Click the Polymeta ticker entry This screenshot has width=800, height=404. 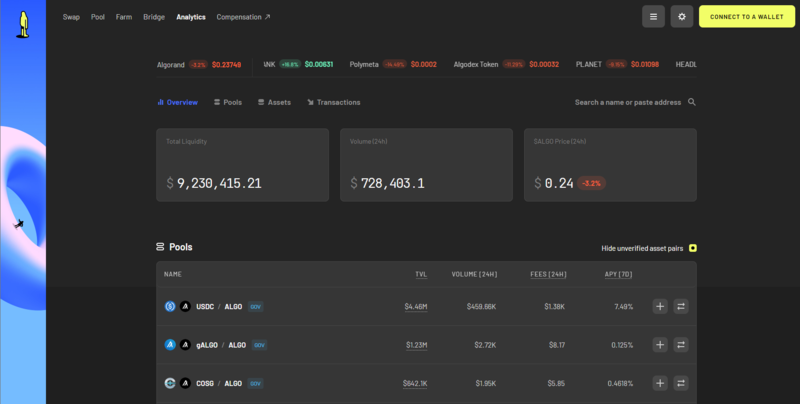click(393, 65)
